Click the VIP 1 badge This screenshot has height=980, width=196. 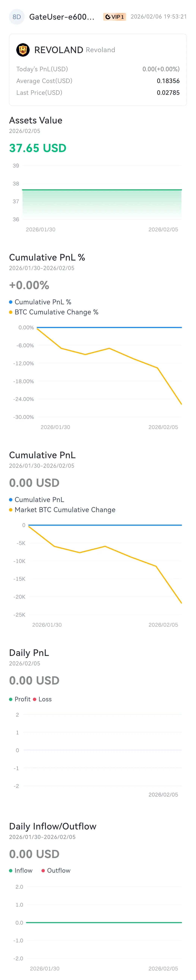114,17
